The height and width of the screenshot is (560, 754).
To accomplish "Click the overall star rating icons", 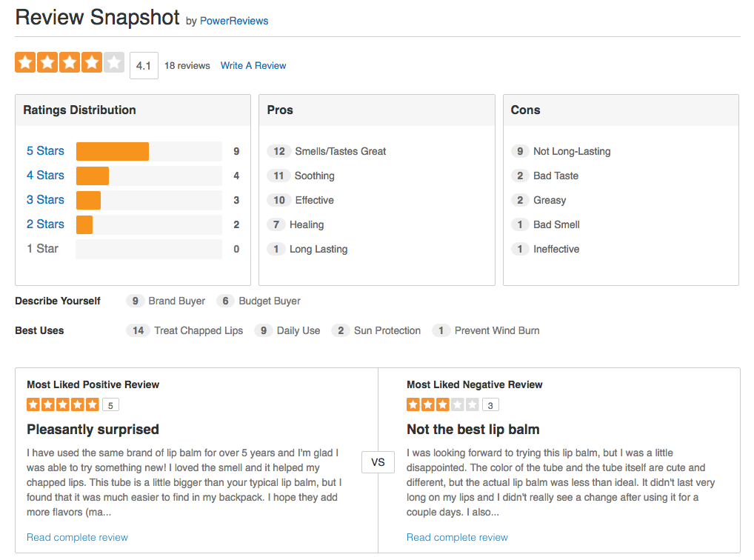I will click(x=70, y=63).
